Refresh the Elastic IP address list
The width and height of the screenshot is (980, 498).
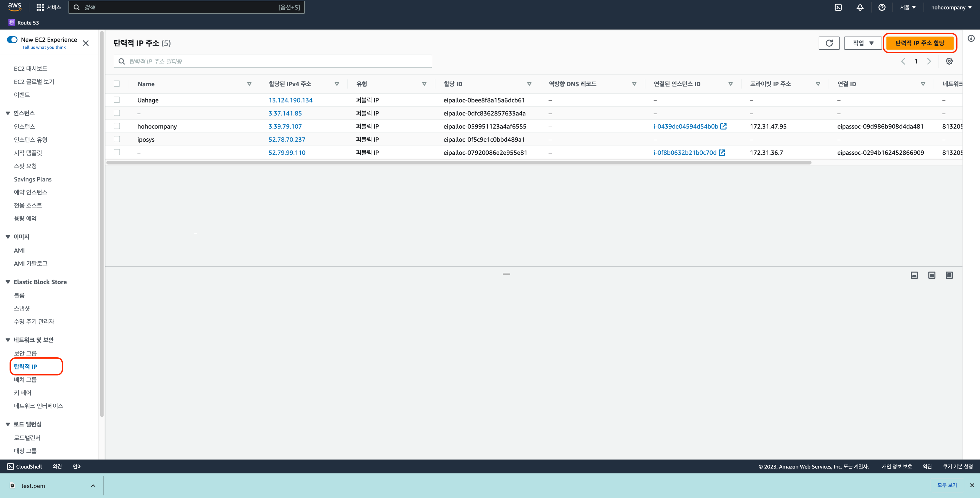(x=829, y=43)
